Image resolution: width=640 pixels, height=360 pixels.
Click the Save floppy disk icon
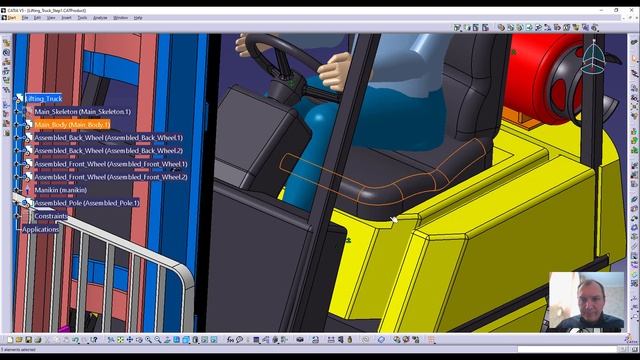tap(28, 340)
